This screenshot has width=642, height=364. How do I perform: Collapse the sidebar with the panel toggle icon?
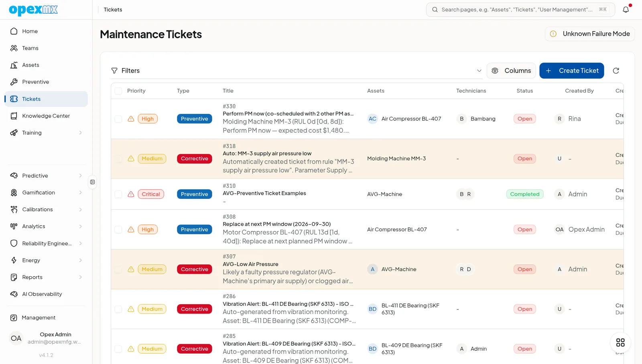click(93, 182)
